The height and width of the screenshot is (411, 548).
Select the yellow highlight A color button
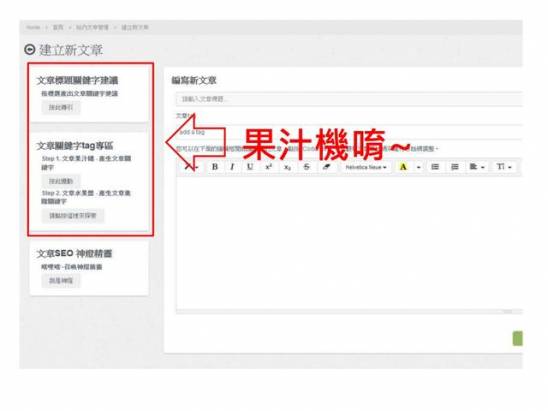[404, 167]
